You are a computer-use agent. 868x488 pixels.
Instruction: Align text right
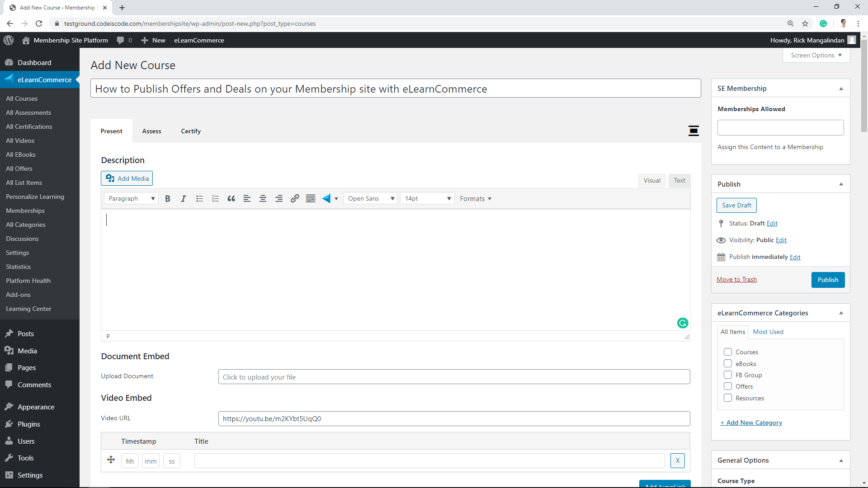(x=279, y=199)
